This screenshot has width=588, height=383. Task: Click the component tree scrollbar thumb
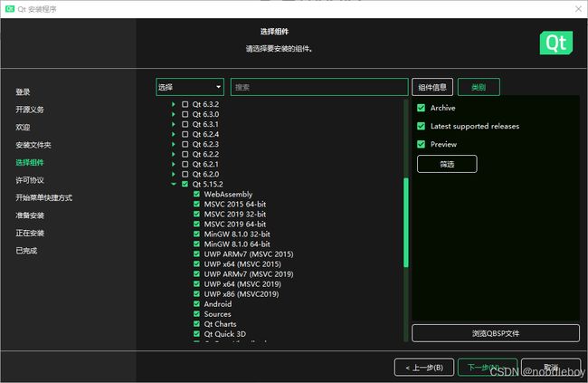tap(406, 223)
